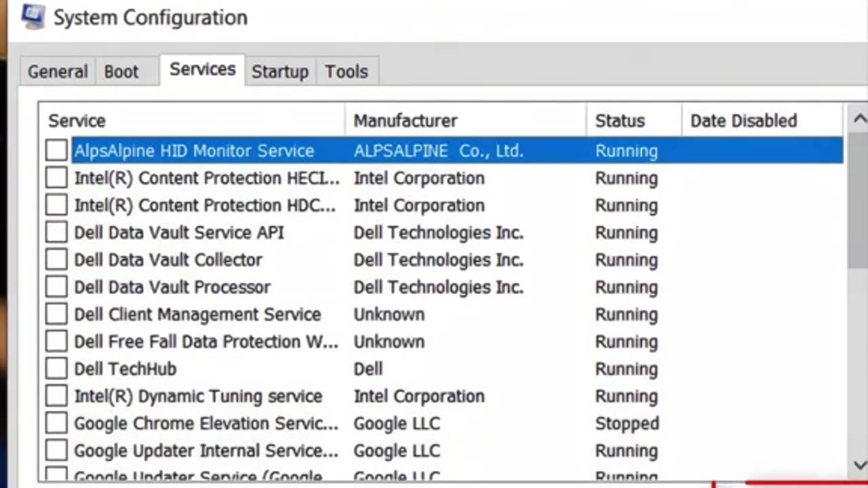Image resolution: width=868 pixels, height=488 pixels.
Task: Sort by the Date Disabled column header
Action: pyautogui.click(x=762, y=121)
